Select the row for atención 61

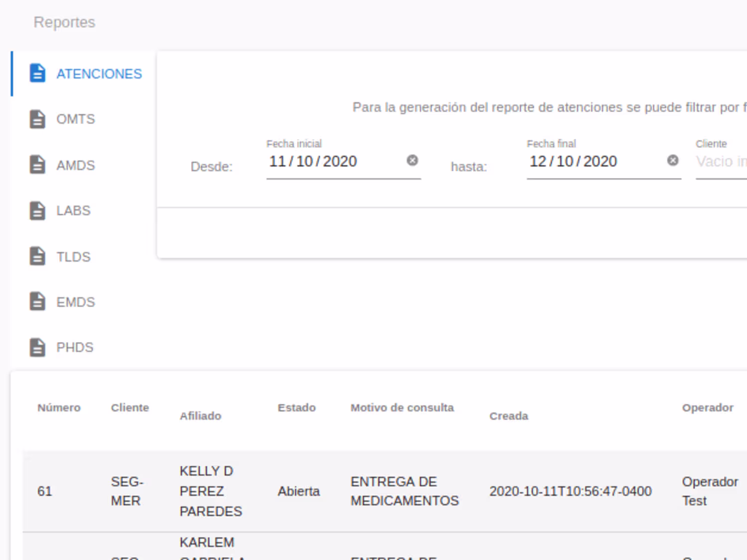(x=384, y=491)
